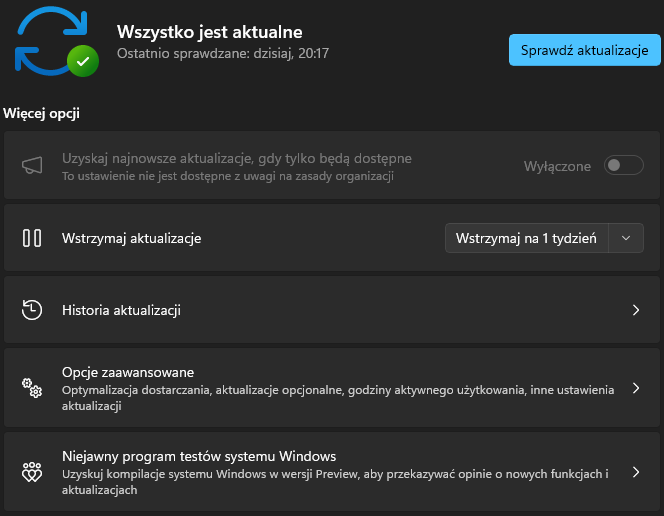Click the Windows Insider program icon
The height and width of the screenshot is (516, 664).
pos(32,472)
